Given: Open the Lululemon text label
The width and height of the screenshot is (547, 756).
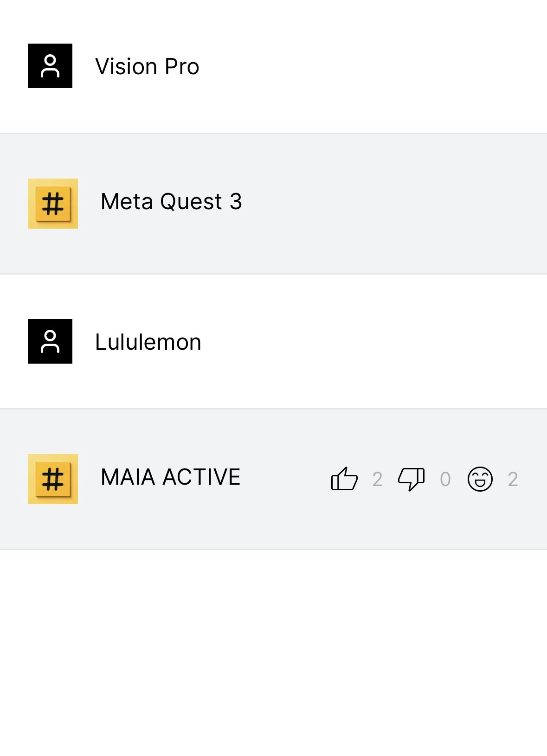Looking at the screenshot, I should 148,342.
